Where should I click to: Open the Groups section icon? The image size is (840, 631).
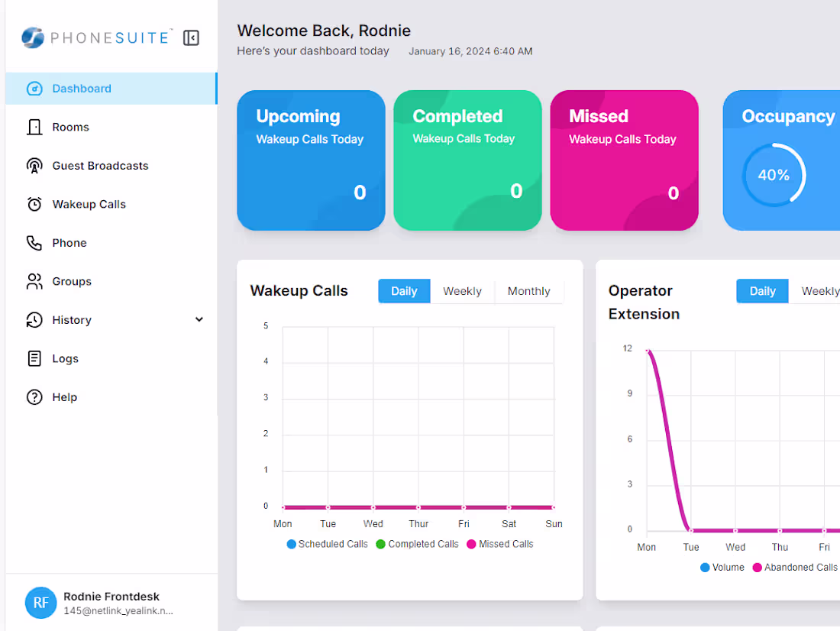tap(33, 281)
